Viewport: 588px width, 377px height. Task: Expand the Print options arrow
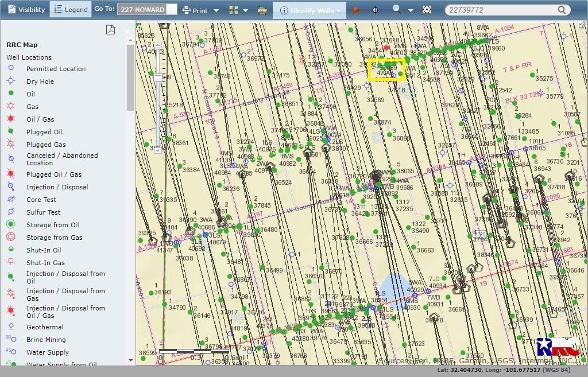[216, 10]
